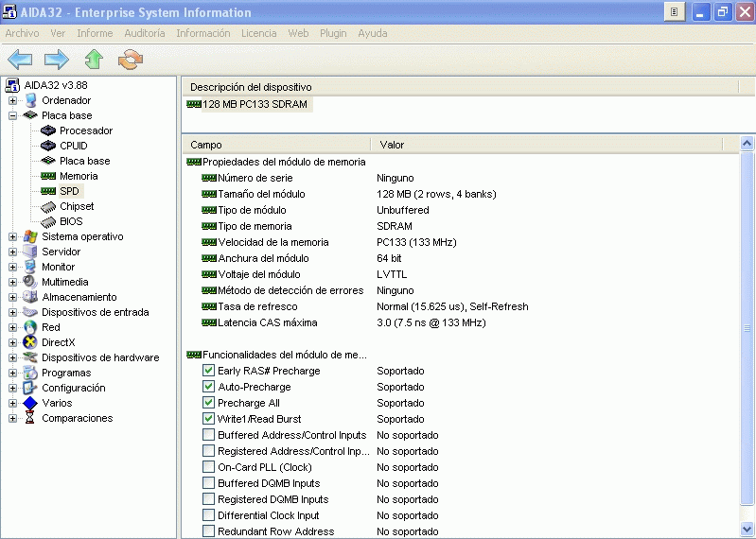Click the vertical scrollbar thumb in details list
This screenshot has width=756, height=539.
coord(747,328)
